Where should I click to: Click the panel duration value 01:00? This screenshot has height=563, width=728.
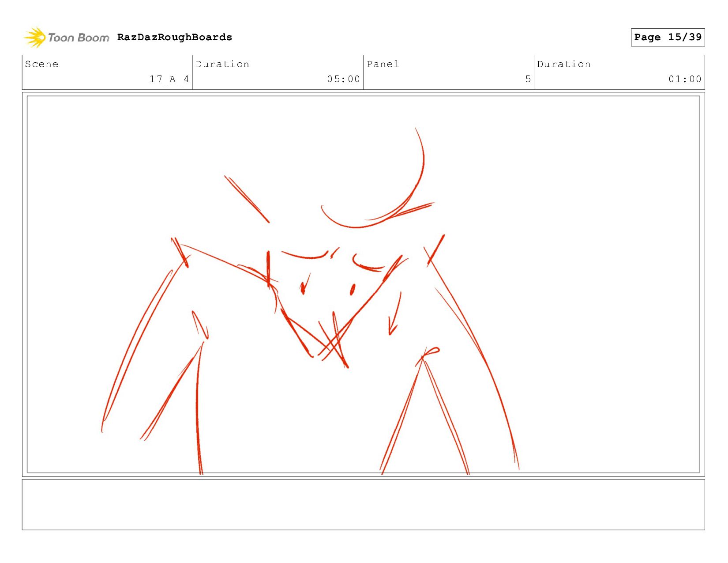tap(685, 79)
